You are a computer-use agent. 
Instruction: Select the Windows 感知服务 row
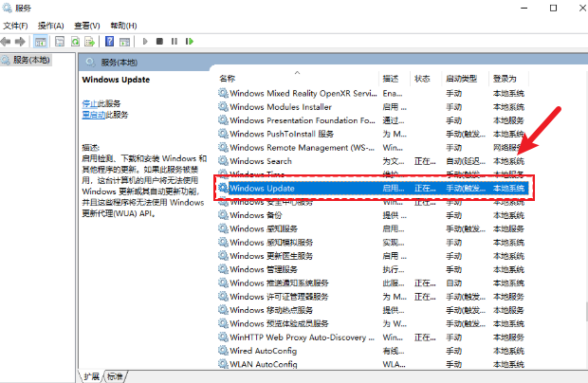pyautogui.click(x=374, y=228)
